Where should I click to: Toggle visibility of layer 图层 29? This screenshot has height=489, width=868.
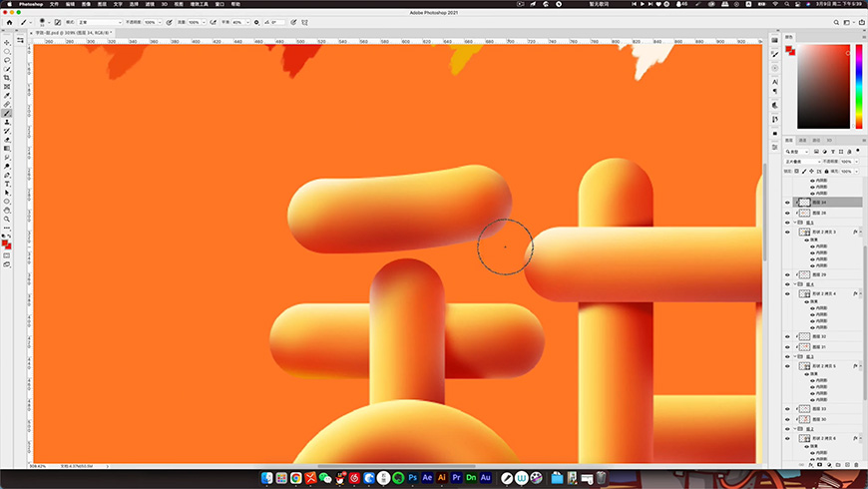(x=787, y=274)
